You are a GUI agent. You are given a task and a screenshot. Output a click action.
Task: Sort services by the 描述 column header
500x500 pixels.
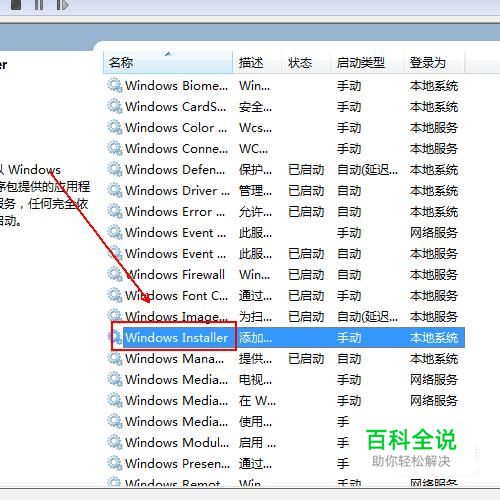coord(257,62)
